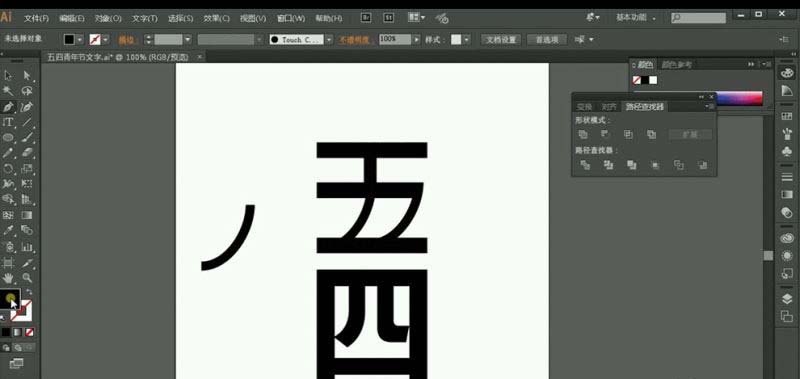Select the Curvature tool beside Pen

pos(27,107)
